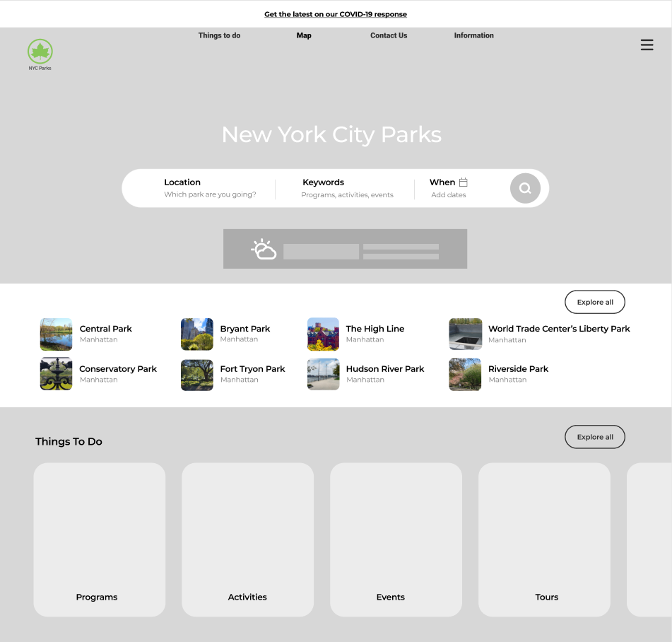Screen dimensions: 672x642
Task: Open The High Line name link
Action: (x=375, y=329)
